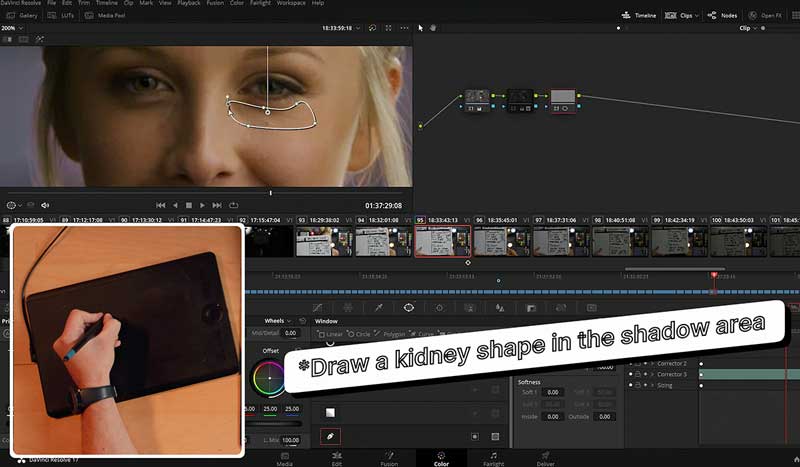Open the Color menu

237,3
